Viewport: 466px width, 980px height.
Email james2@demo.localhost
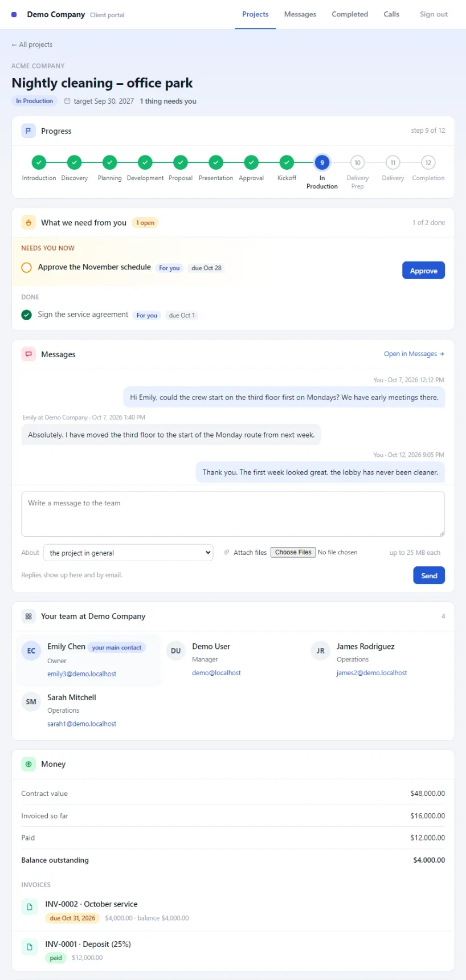pos(371,673)
